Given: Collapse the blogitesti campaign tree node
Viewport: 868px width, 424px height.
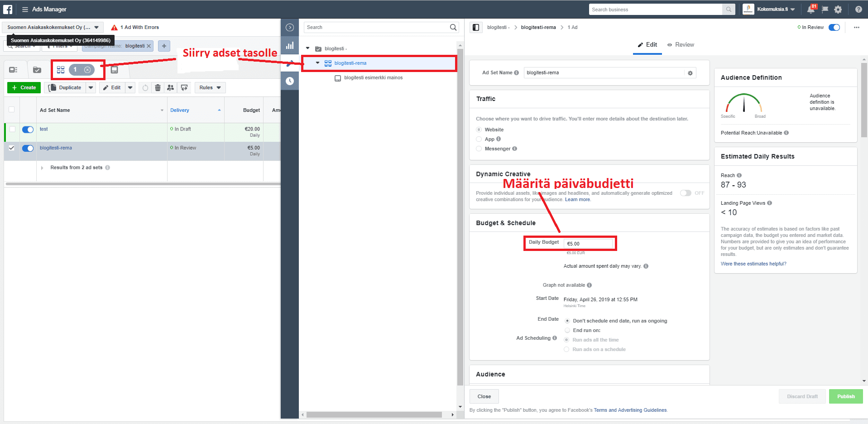Looking at the screenshot, I should click(307, 48).
